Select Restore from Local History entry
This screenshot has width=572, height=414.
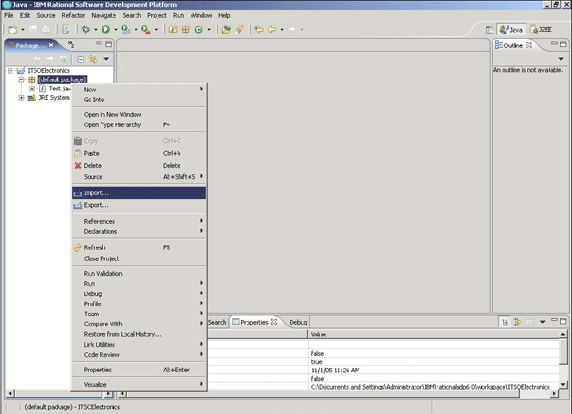click(x=139, y=334)
